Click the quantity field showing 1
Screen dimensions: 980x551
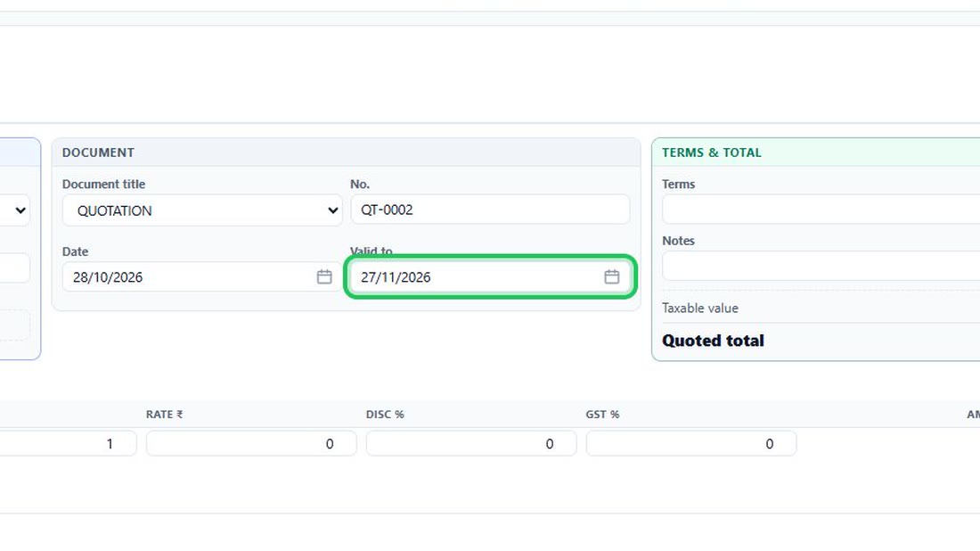(68, 443)
